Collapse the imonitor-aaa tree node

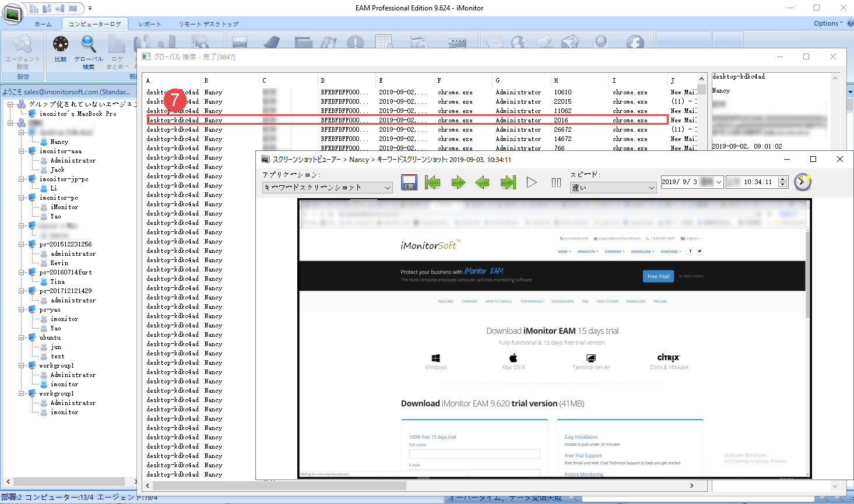click(x=22, y=151)
